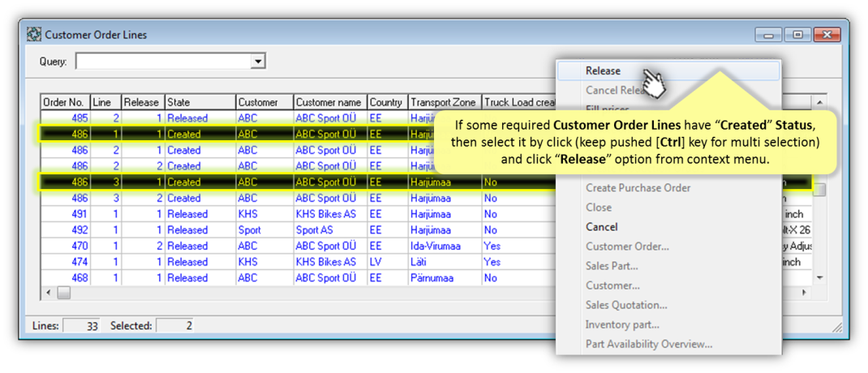Click the Customer name column header
Image resolution: width=868 pixels, height=373 pixels.
[x=330, y=102]
